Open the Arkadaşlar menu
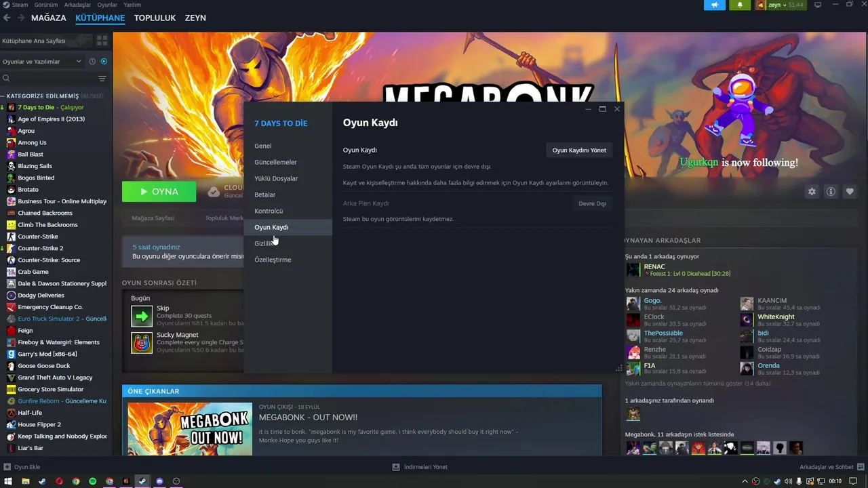This screenshot has height=488, width=868. point(77,5)
